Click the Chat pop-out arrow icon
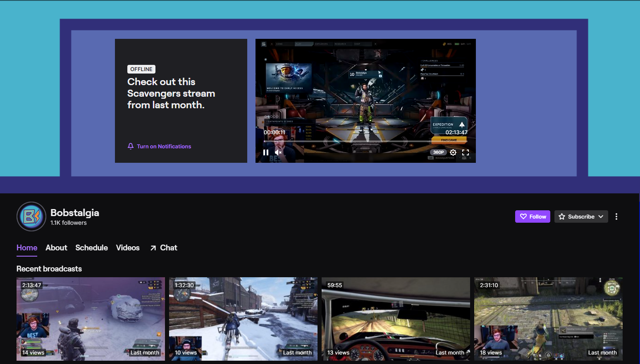This screenshot has height=364, width=640. (153, 248)
